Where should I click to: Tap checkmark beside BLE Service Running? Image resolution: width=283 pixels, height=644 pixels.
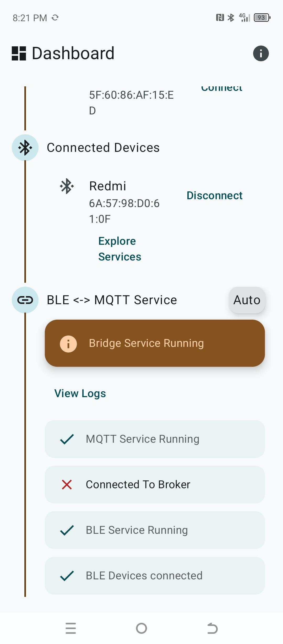point(67,530)
